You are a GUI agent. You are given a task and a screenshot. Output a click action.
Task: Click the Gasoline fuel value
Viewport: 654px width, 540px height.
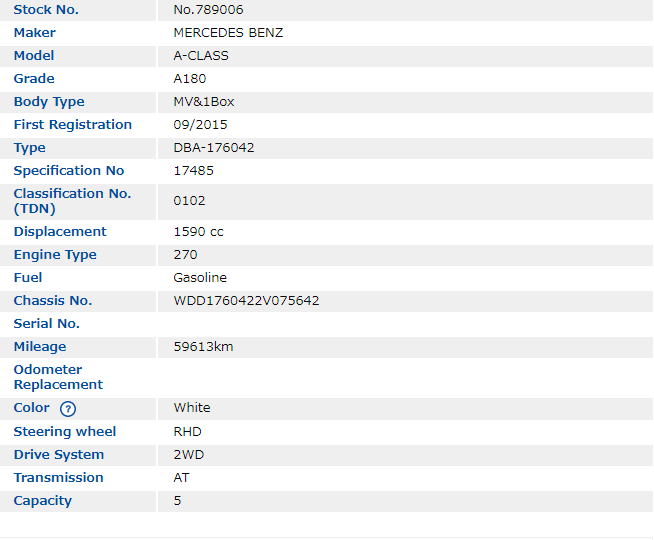coord(200,278)
